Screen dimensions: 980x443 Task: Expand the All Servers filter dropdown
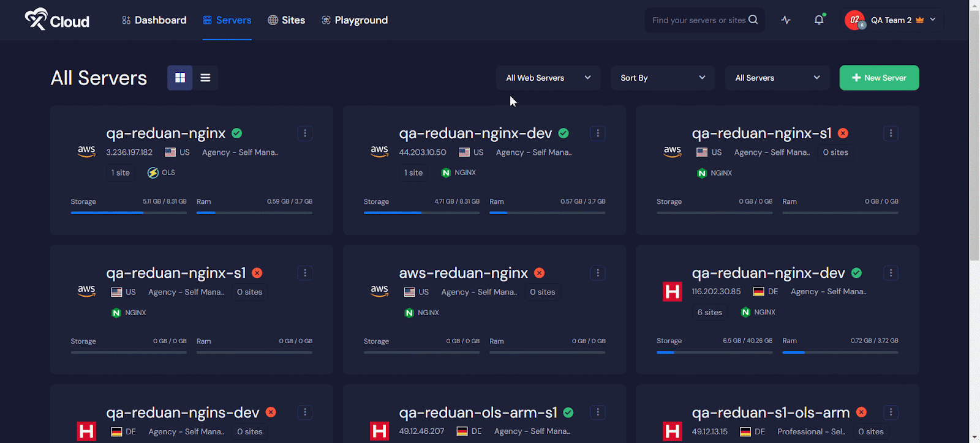click(x=777, y=78)
